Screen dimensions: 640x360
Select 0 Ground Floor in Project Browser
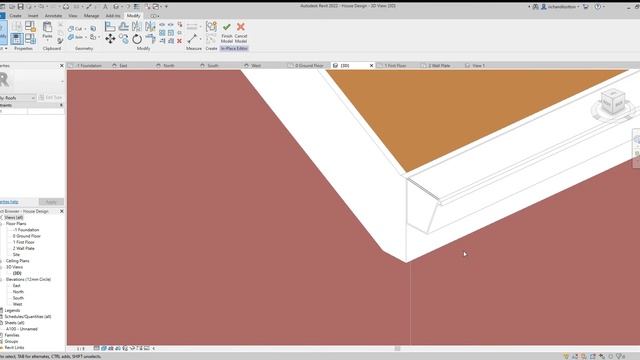click(x=27, y=236)
